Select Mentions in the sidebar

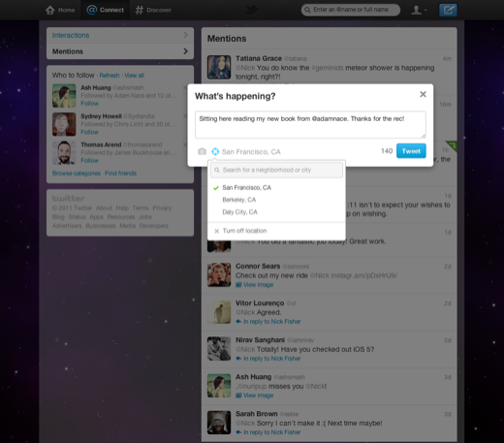point(120,51)
